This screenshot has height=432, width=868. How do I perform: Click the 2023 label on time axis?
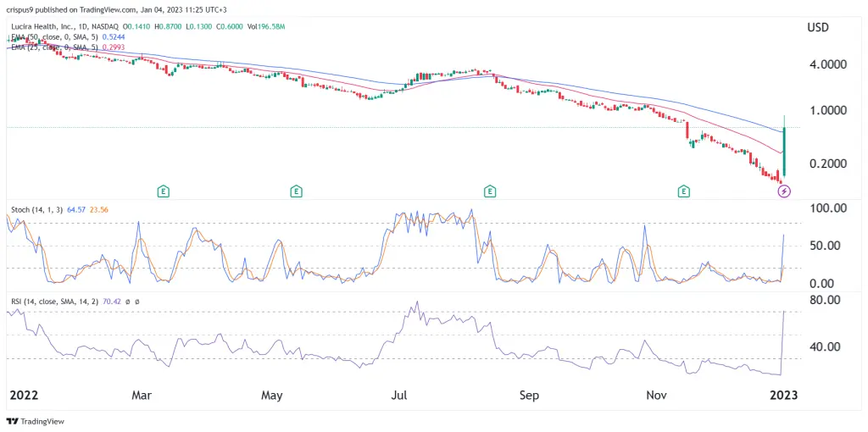pos(786,396)
